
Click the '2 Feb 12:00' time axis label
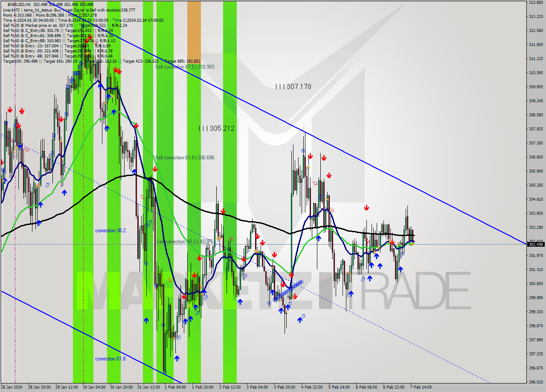(x=230, y=387)
